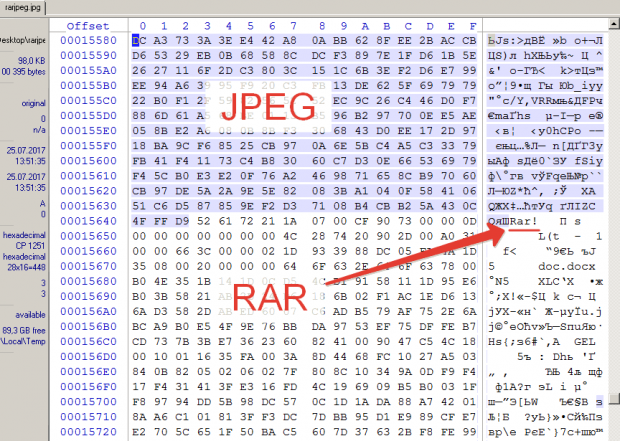The image size is (620, 441).
Task: Click the vertical scrollbar thumb
Action: point(614,398)
